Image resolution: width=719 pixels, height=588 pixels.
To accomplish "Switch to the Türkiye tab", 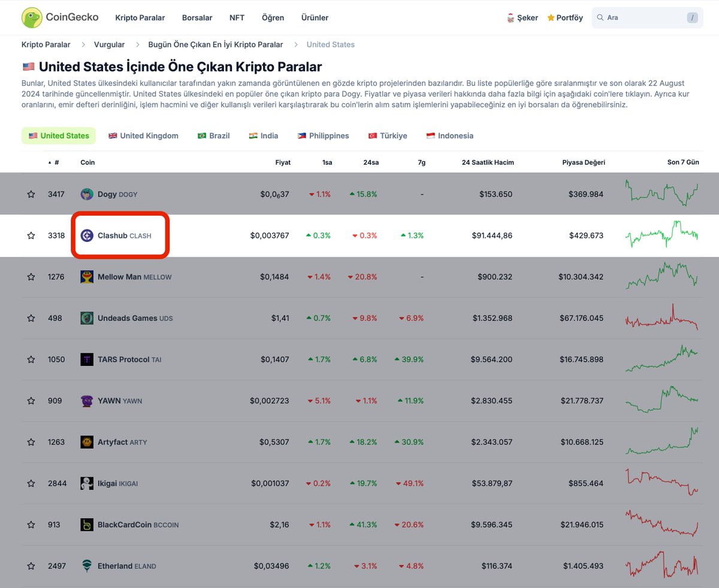I will (388, 136).
